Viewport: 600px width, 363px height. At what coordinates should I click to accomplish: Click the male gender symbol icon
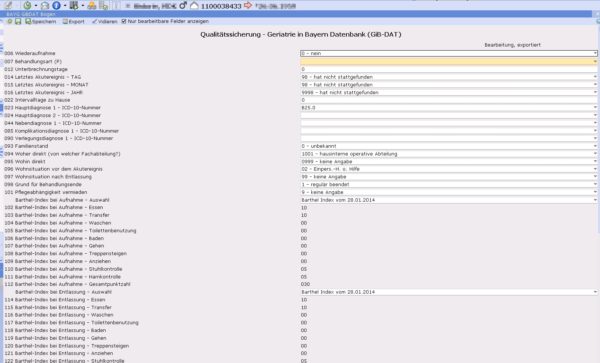(183, 5)
